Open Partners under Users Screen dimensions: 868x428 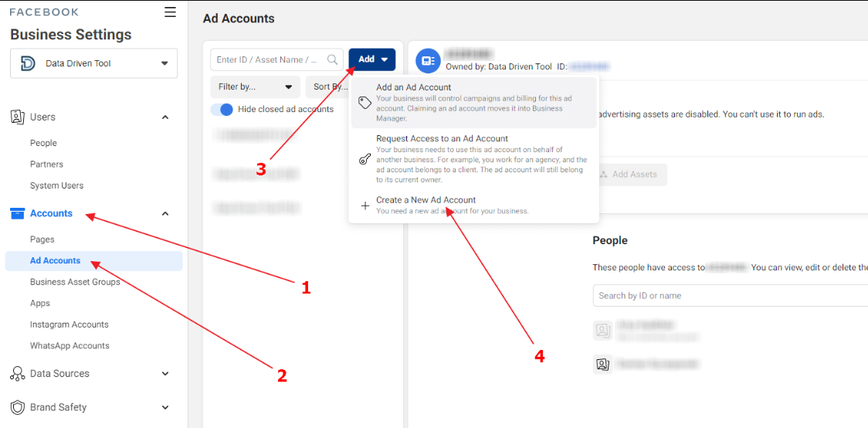pyautogui.click(x=46, y=165)
